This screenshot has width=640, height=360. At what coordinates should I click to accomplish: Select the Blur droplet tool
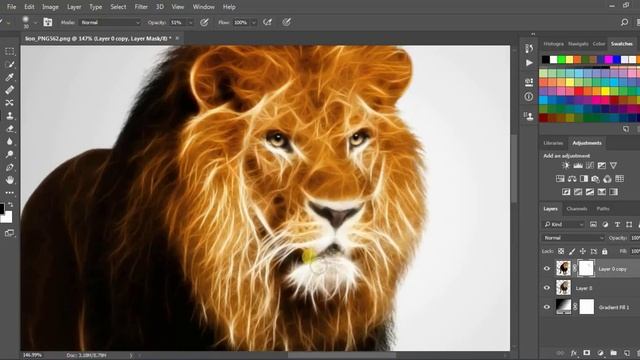pyautogui.click(x=9, y=141)
